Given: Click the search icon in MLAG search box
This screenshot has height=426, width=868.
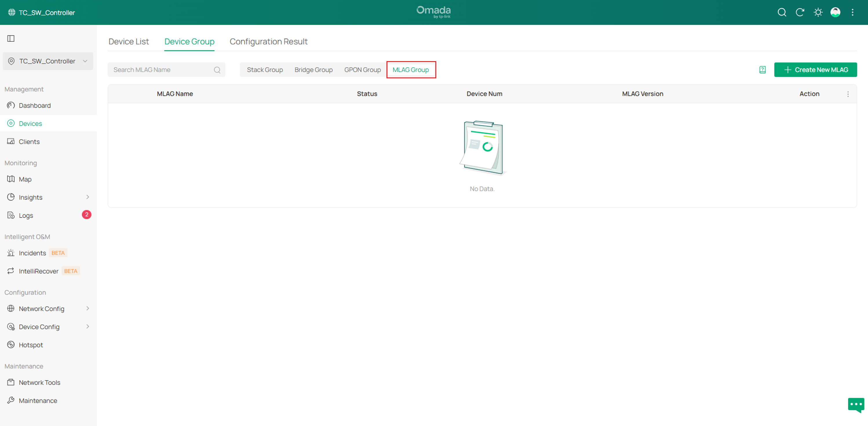Looking at the screenshot, I should (217, 70).
